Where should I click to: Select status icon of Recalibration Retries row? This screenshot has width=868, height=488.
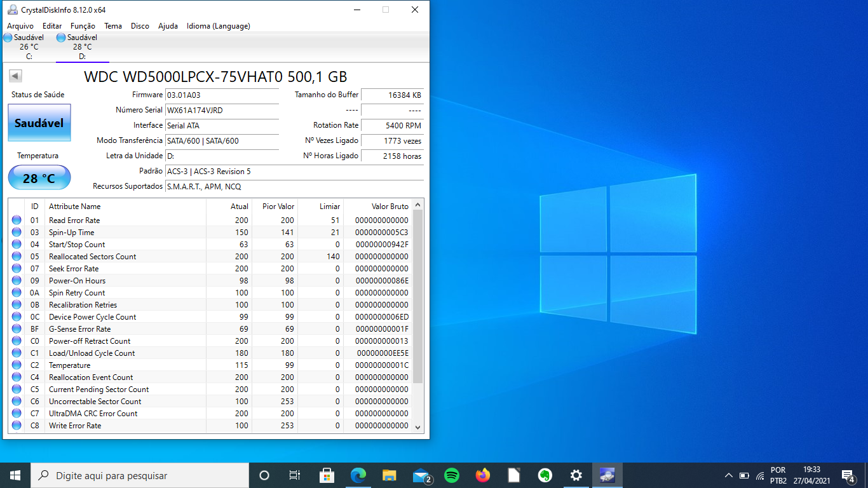(x=17, y=304)
